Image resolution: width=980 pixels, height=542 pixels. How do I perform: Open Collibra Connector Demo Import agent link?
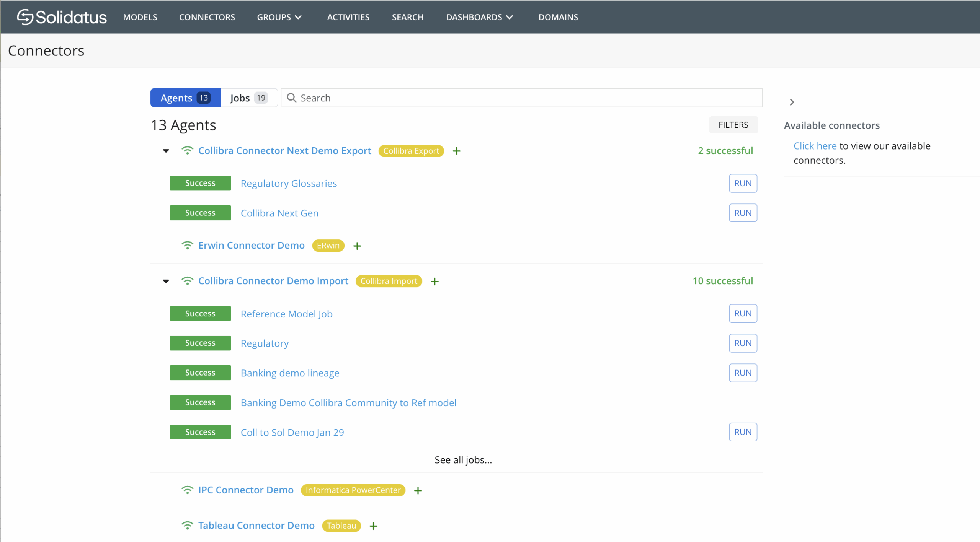click(x=273, y=281)
